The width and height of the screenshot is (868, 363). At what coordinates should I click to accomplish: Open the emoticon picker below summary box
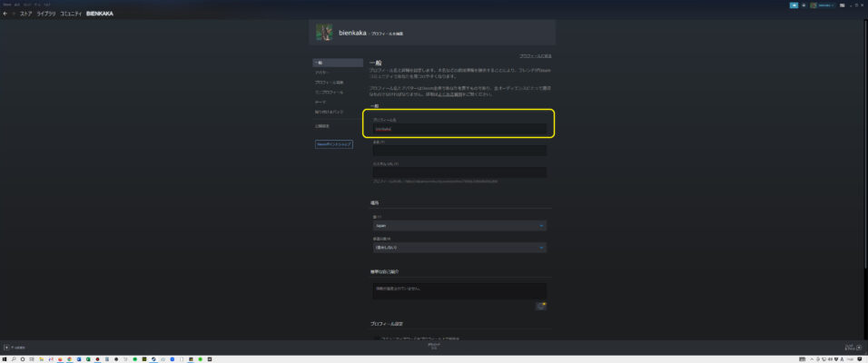(x=541, y=306)
